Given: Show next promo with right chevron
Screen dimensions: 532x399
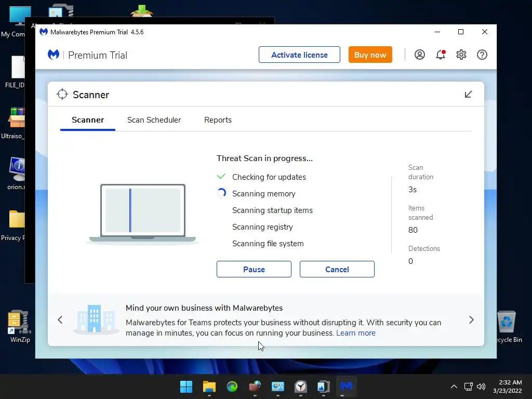Looking at the screenshot, I should pyautogui.click(x=471, y=320).
